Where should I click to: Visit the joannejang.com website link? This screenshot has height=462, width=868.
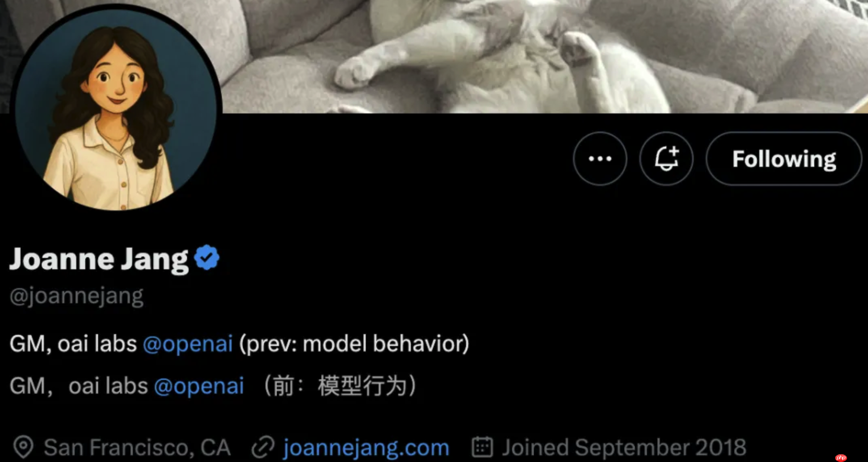(366, 447)
